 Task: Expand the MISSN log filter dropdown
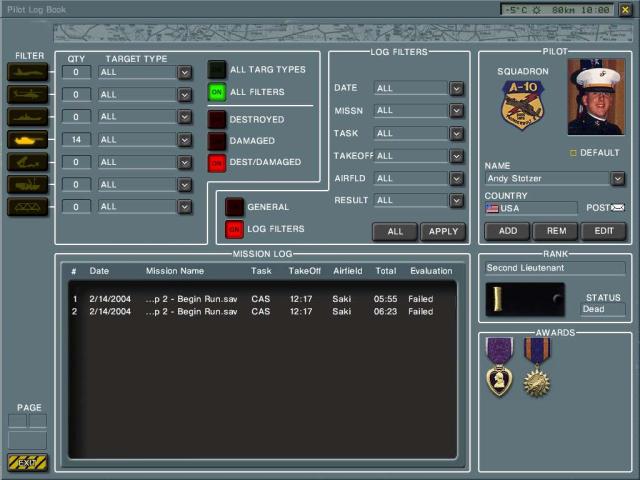(x=456, y=111)
